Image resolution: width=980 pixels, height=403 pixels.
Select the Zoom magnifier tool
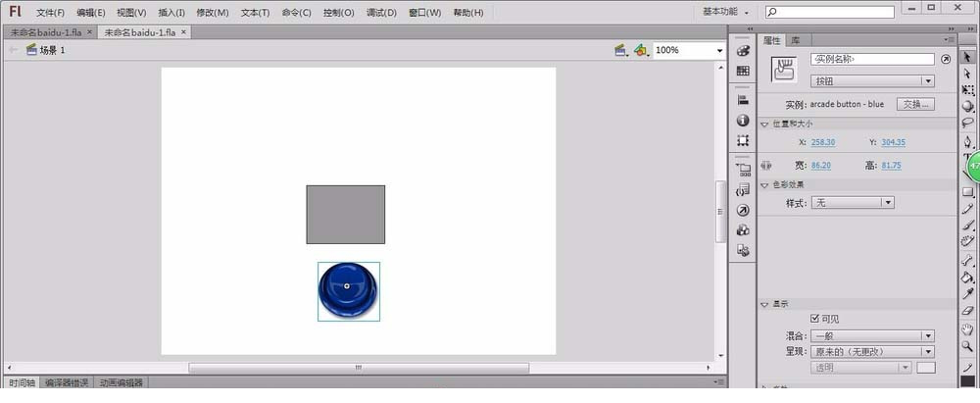(967, 345)
